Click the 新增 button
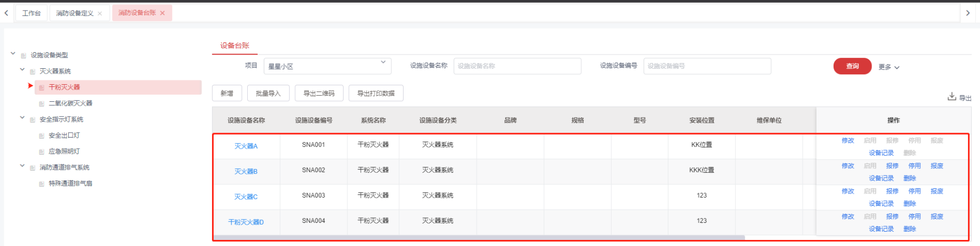 point(227,93)
